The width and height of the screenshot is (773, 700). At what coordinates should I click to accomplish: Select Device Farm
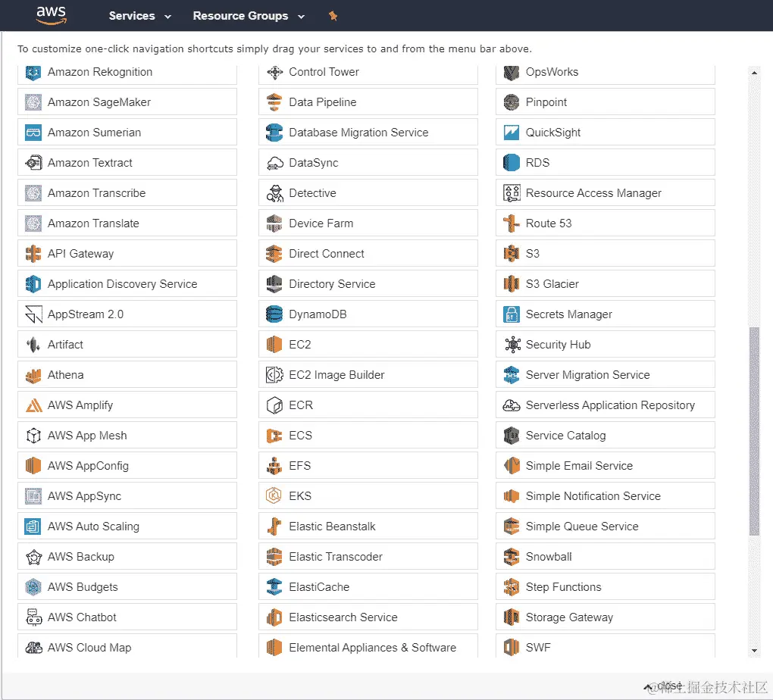click(368, 223)
